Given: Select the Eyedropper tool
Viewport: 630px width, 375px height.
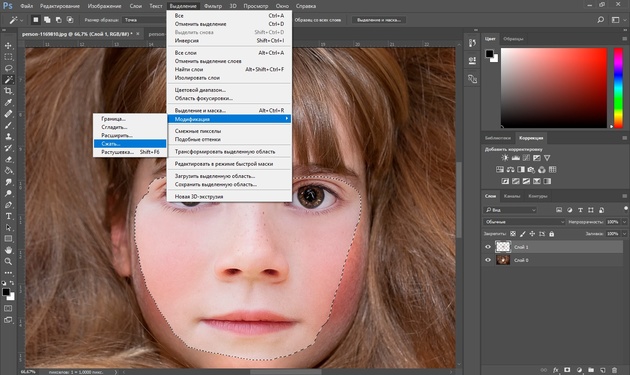Looking at the screenshot, I should pos(8,102).
